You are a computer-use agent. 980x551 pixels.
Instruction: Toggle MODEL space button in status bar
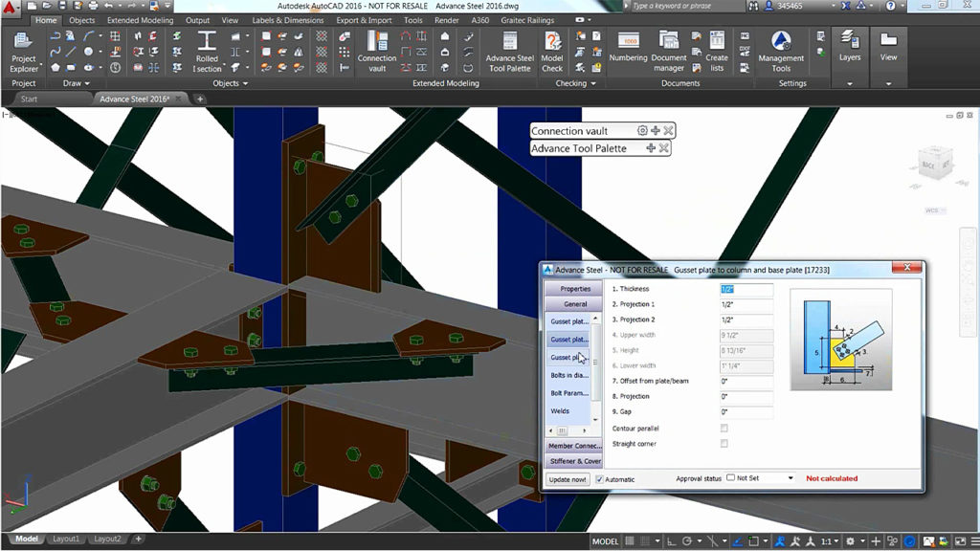[x=605, y=541]
